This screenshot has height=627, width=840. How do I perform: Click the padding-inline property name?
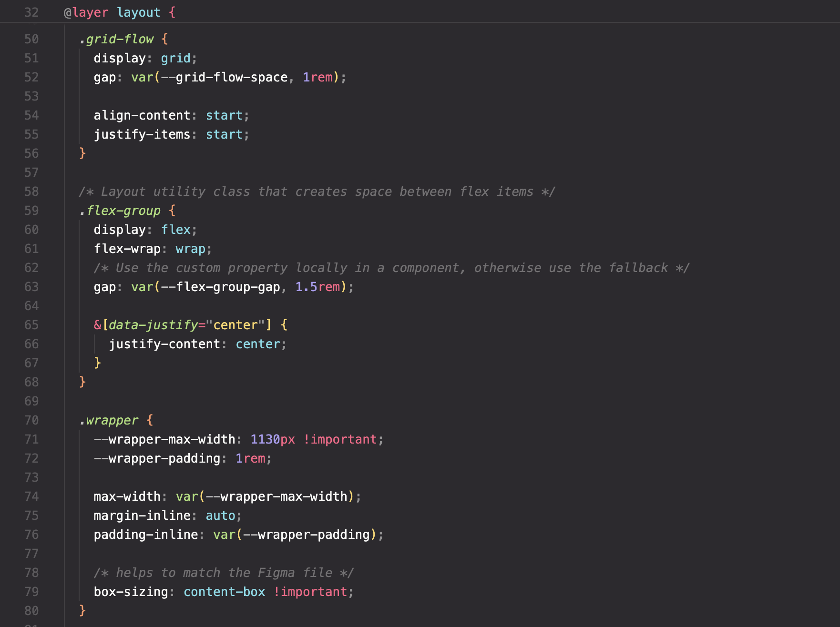(145, 535)
